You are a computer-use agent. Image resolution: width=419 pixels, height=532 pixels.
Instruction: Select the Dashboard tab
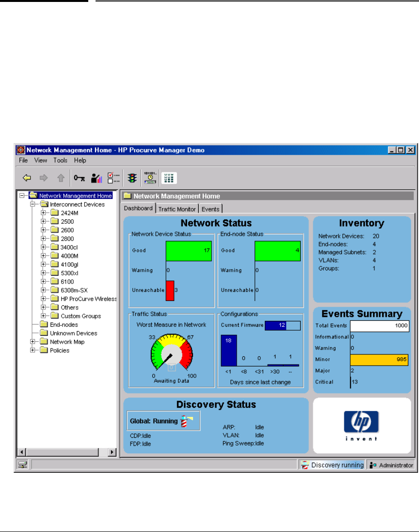(x=138, y=208)
